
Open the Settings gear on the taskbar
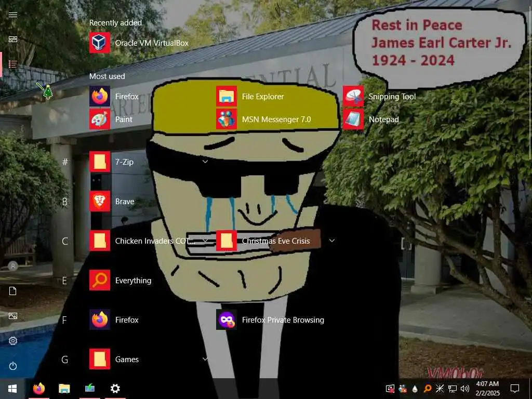pos(115,389)
